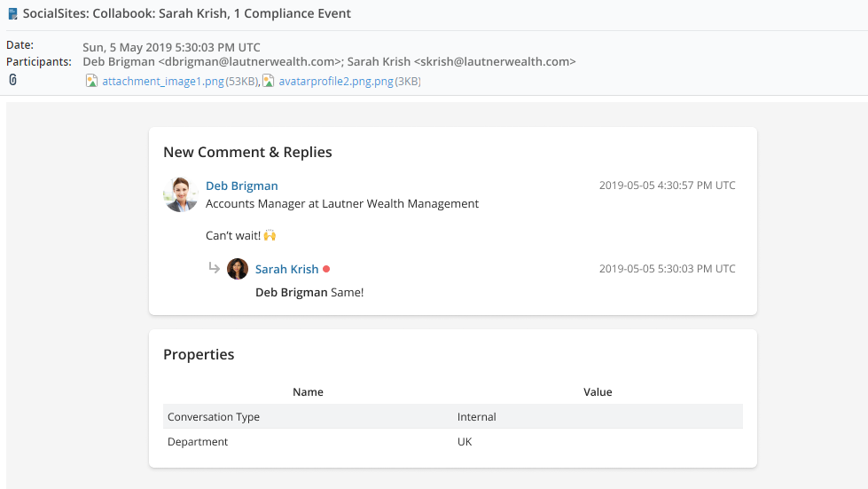Download the avatarprofile2.png.png attachment
The height and width of the screenshot is (489, 868).
click(x=335, y=82)
